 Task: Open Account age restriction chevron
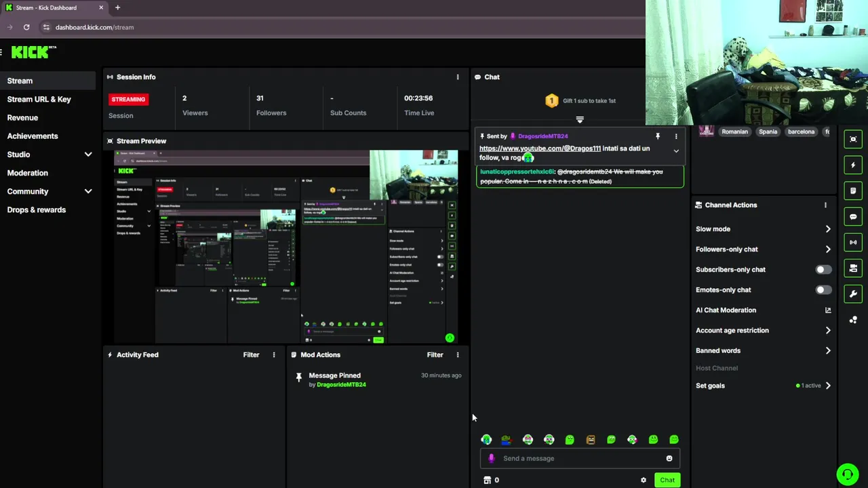pyautogui.click(x=828, y=330)
